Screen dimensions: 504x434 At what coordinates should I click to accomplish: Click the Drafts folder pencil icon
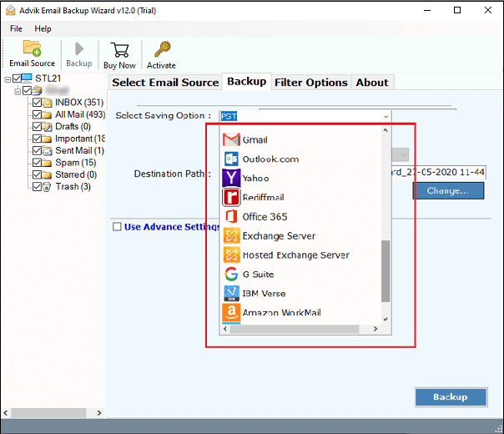point(47,127)
